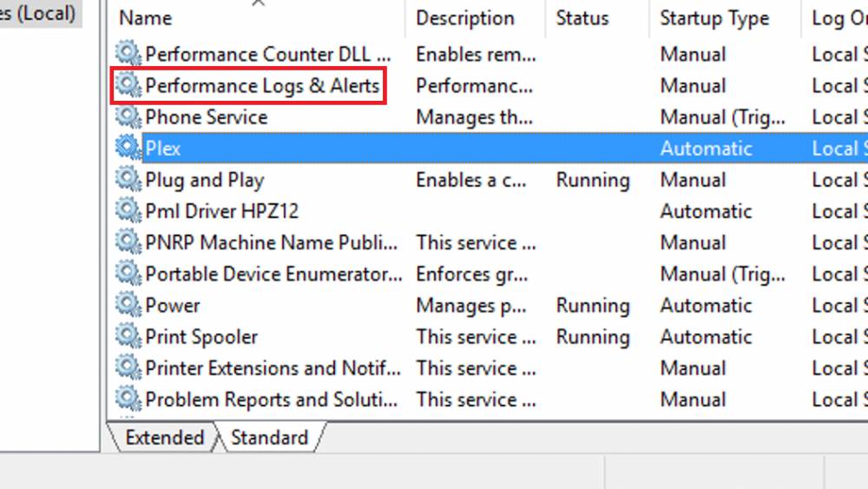The image size is (868, 489).
Task: Click 'Enables a c...' description of Plug and Play
Action: pos(471,180)
